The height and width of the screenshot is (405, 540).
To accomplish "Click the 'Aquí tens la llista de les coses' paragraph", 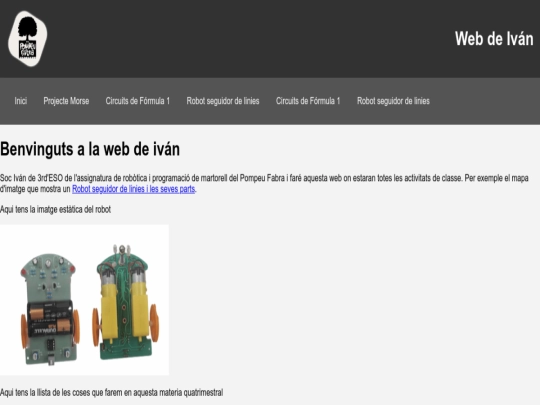I will [112, 393].
